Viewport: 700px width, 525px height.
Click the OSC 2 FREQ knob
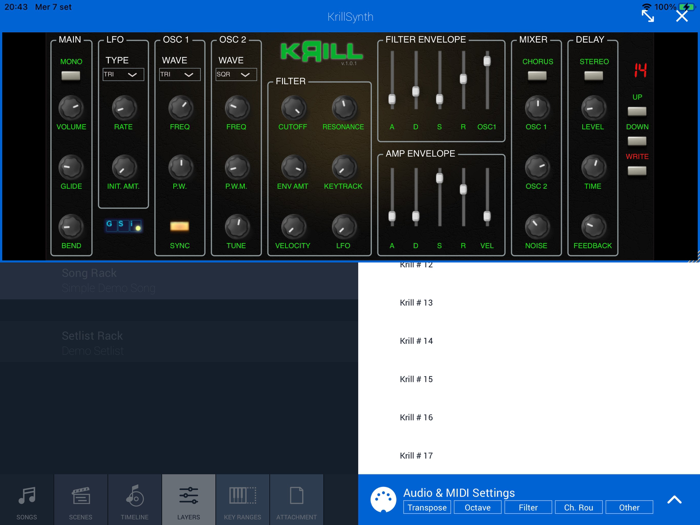click(237, 108)
